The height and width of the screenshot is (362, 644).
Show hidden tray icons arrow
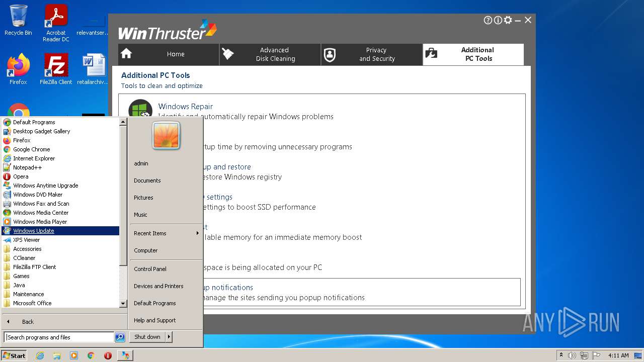561,355
